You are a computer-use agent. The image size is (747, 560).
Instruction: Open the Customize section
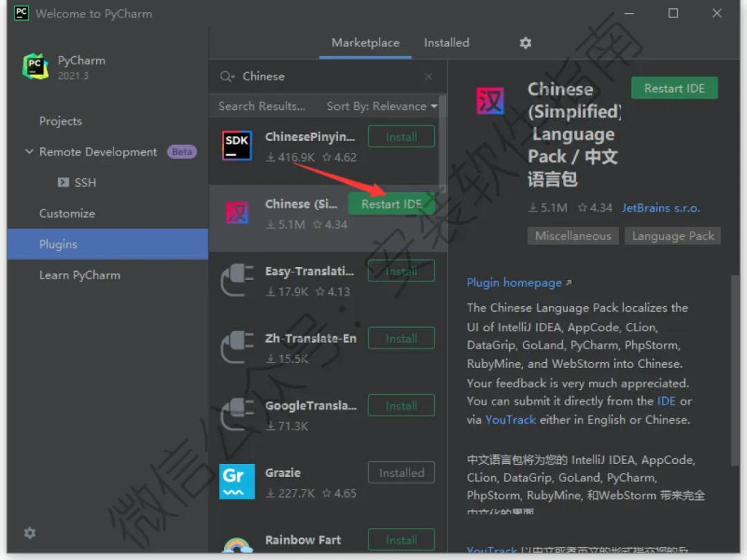pos(67,214)
